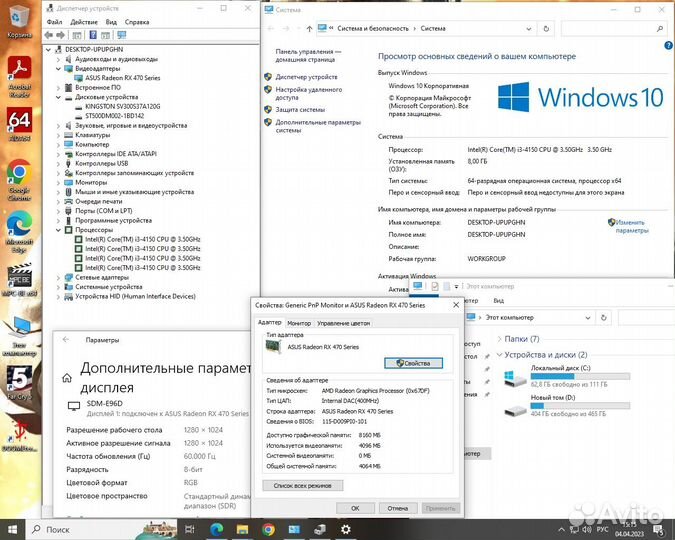Expand Сетевые адаптеры node
Screen dimensions: 675x540
pyautogui.click(x=59, y=277)
